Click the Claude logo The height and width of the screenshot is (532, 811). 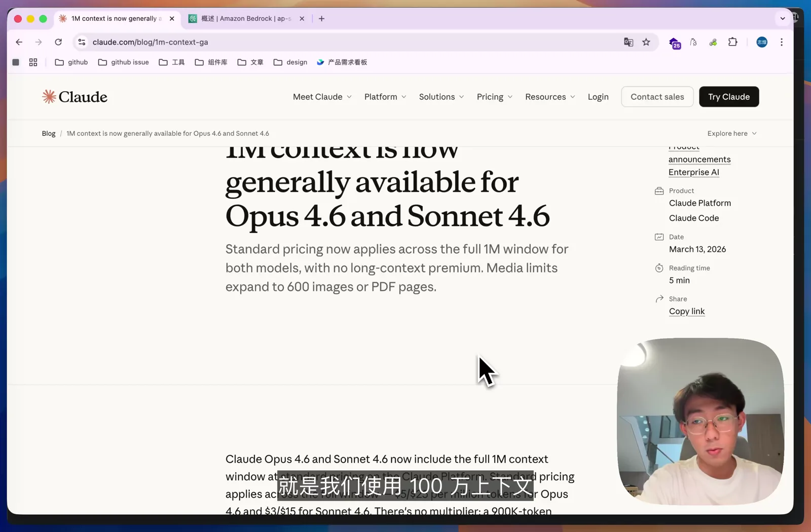click(x=75, y=97)
